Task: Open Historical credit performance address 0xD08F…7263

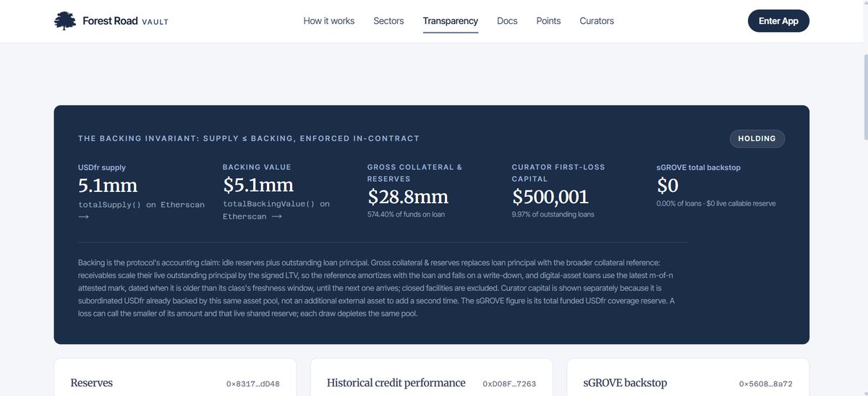Action: tap(509, 384)
